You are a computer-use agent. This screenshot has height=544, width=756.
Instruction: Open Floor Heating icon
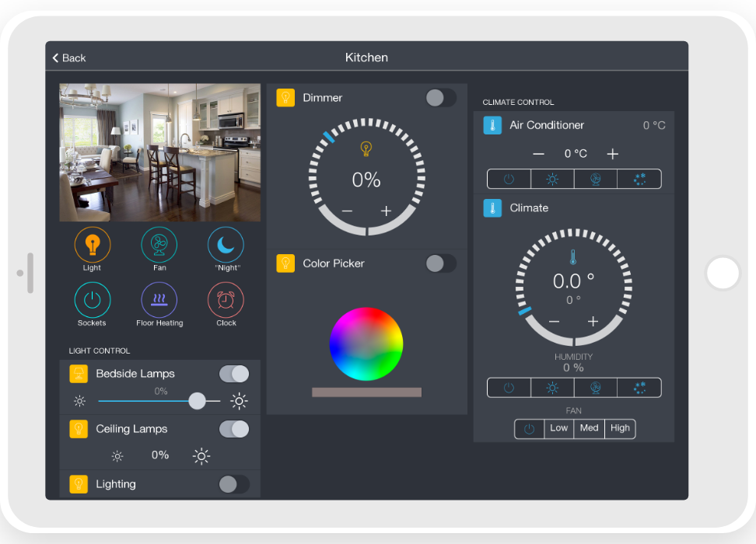tap(159, 300)
